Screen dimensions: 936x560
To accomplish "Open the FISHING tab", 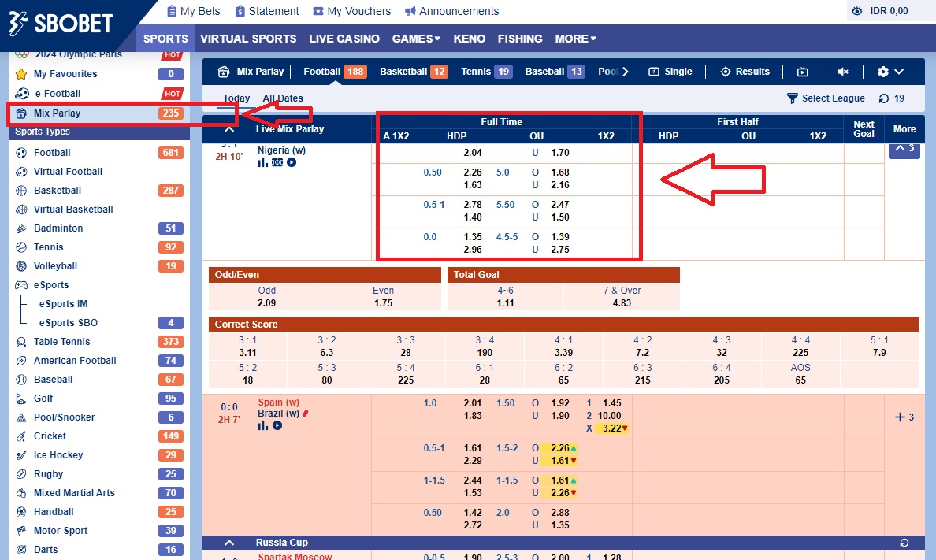I will [520, 39].
